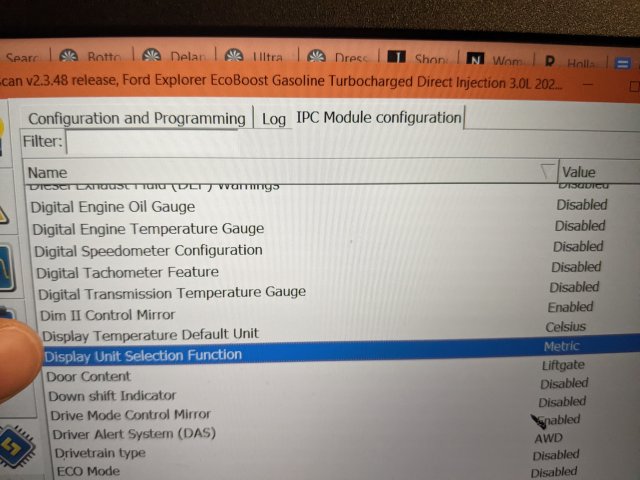
Task: Click the AWD value for Drivetrain type
Action: (549, 438)
